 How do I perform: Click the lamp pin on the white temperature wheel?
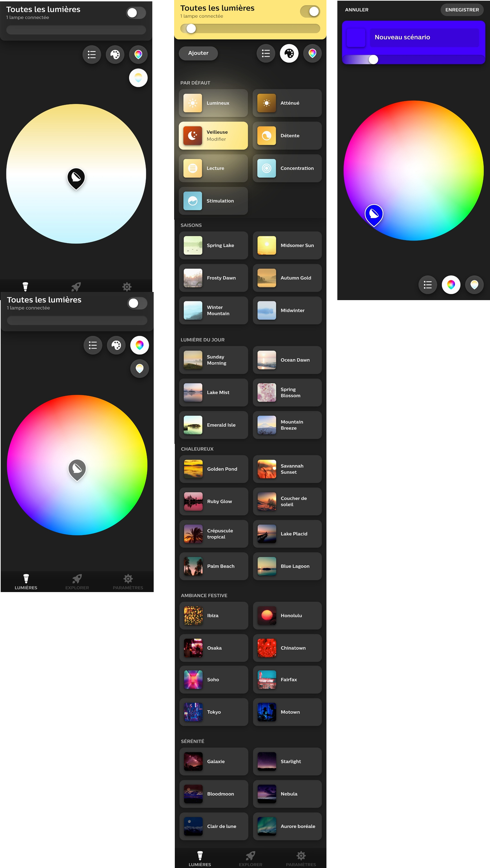point(76,178)
